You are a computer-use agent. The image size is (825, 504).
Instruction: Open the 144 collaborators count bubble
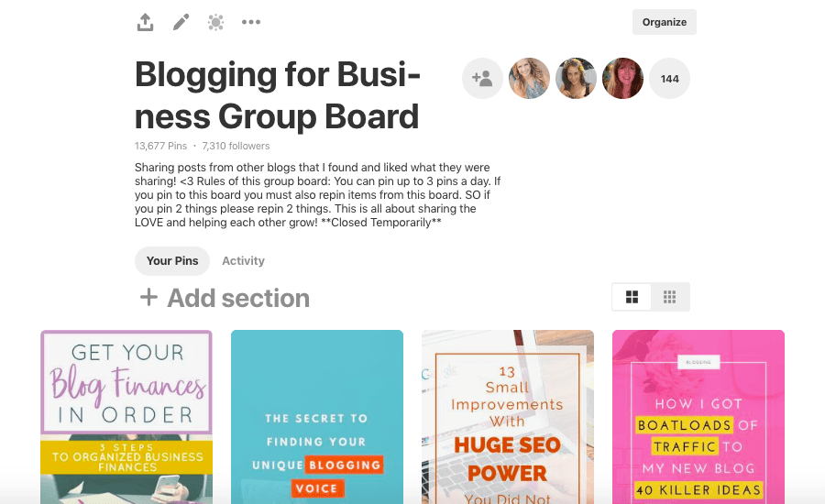click(670, 79)
